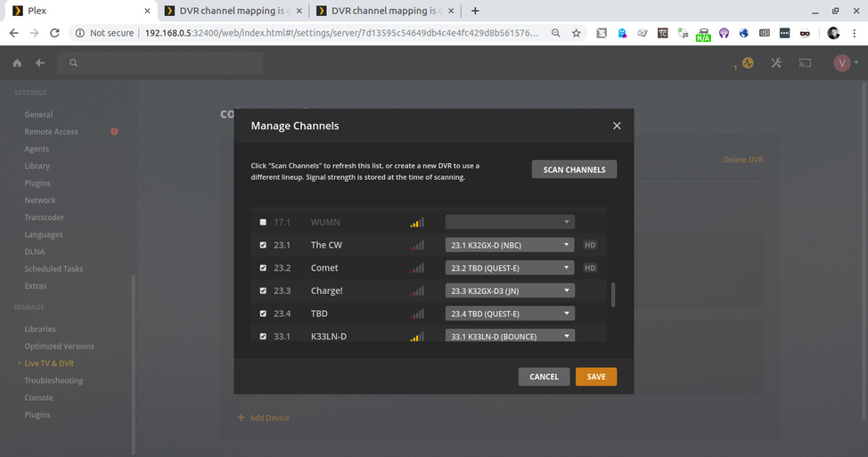Click the SCAN CHANNELS button
The height and width of the screenshot is (457, 868).
click(574, 169)
